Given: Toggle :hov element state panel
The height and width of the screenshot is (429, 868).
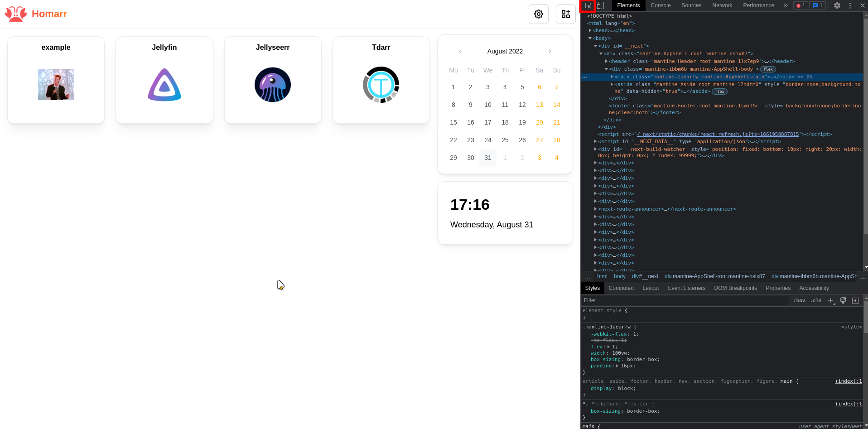Looking at the screenshot, I should point(799,300).
